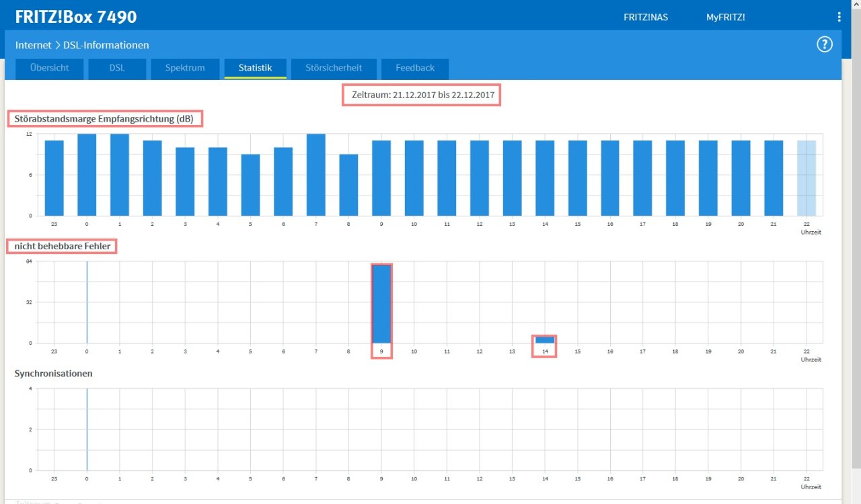Select the Statistik tab
The width and height of the screenshot is (861, 504).
click(255, 68)
